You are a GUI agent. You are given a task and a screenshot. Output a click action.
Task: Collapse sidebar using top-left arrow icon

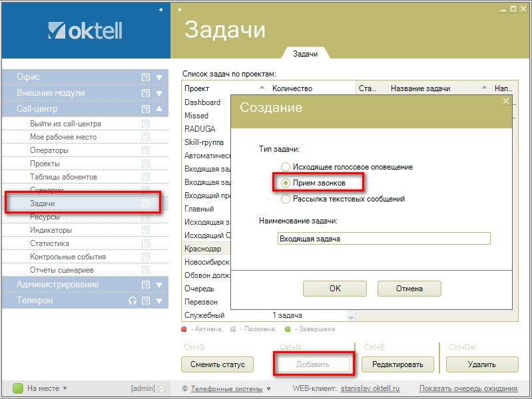[160, 10]
